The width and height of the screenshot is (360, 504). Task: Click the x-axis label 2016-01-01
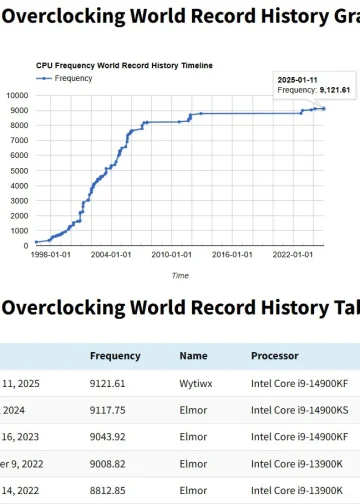[232, 255]
